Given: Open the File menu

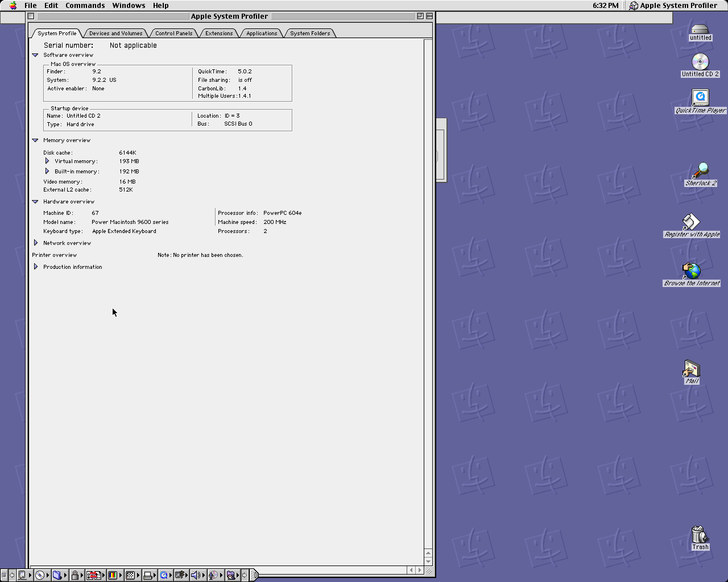Looking at the screenshot, I should click(x=31, y=5).
